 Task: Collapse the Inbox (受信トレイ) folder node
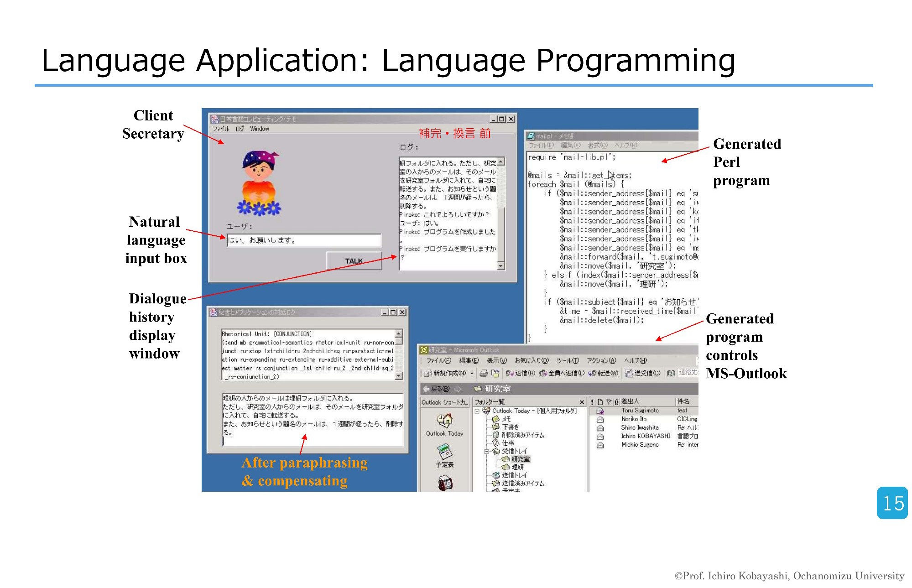[486, 451]
